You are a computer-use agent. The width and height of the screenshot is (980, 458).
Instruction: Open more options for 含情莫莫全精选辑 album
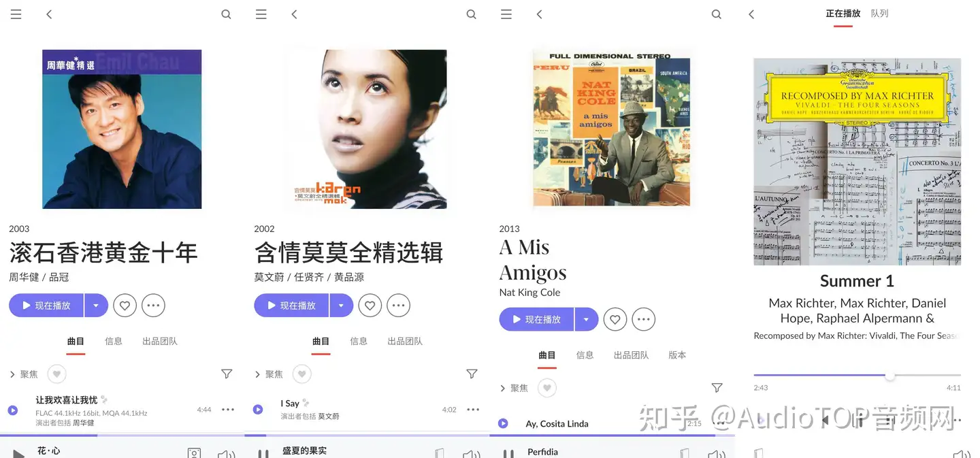pyautogui.click(x=399, y=306)
